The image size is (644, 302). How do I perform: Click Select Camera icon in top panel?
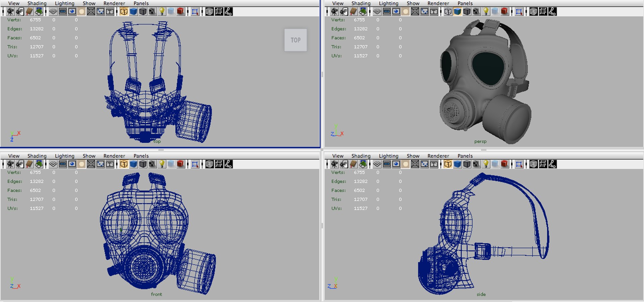pyautogui.click(x=10, y=12)
